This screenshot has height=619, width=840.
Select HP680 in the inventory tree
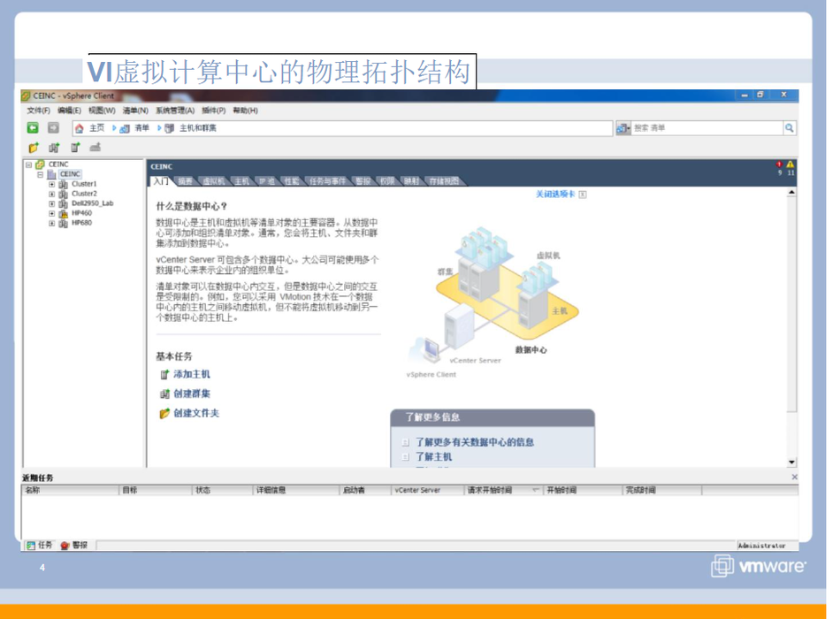(81, 223)
